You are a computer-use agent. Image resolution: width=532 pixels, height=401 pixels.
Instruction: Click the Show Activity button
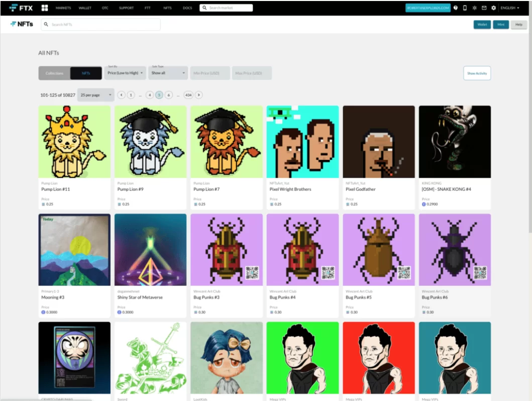click(x=477, y=73)
